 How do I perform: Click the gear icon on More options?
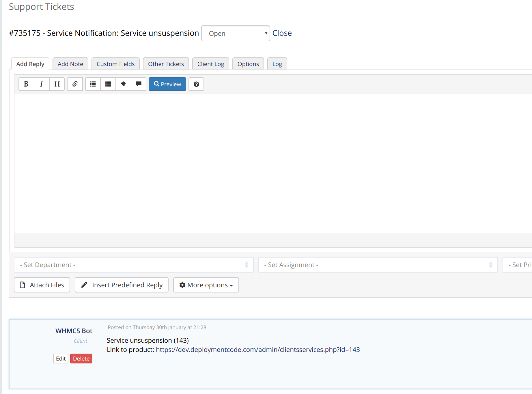(x=182, y=285)
